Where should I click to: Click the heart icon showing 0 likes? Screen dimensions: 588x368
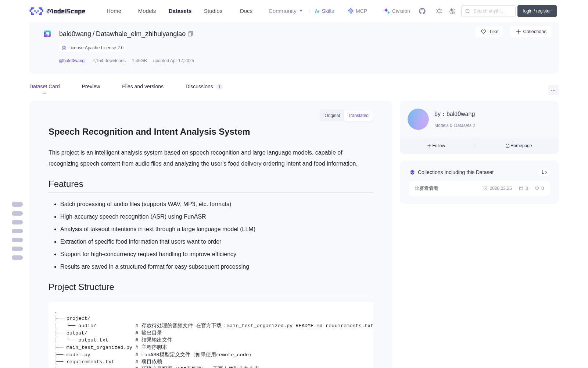[x=537, y=188]
